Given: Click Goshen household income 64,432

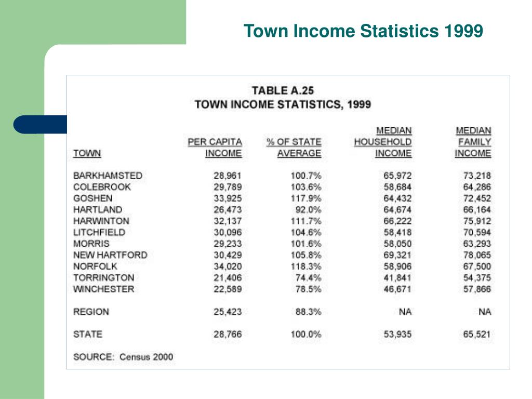Looking at the screenshot, I should (397, 198).
